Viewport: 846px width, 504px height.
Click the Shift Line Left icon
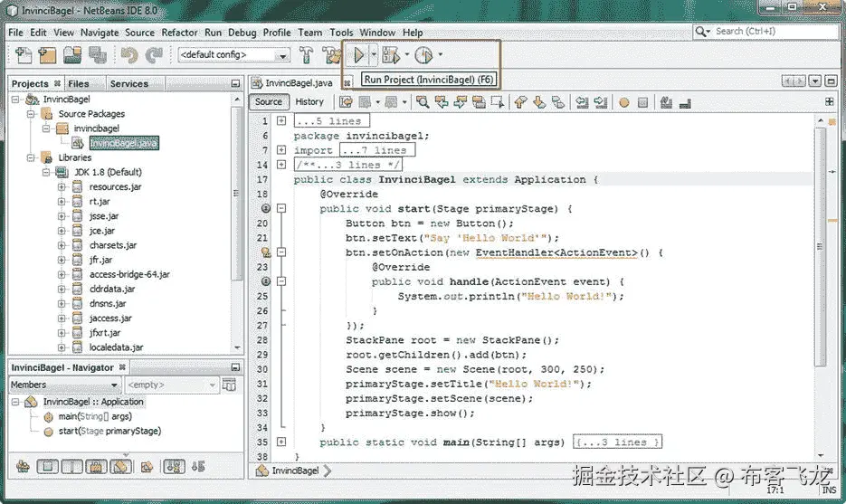coord(582,102)
